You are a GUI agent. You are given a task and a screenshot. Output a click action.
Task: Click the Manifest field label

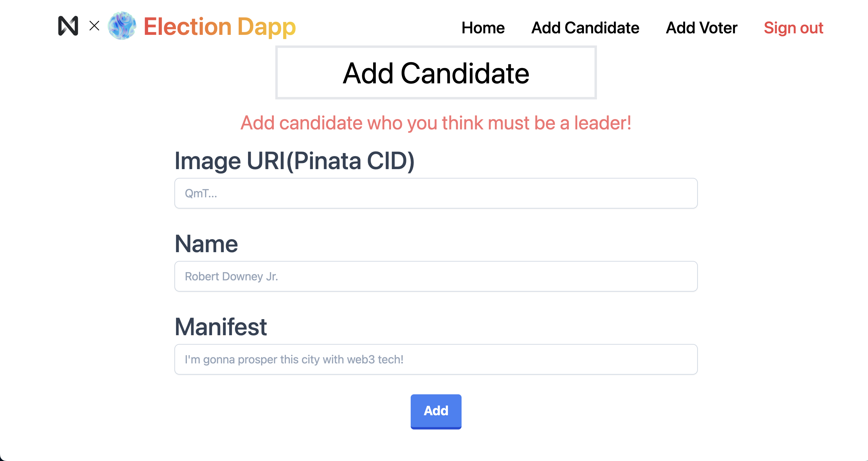tap(221, 326)
